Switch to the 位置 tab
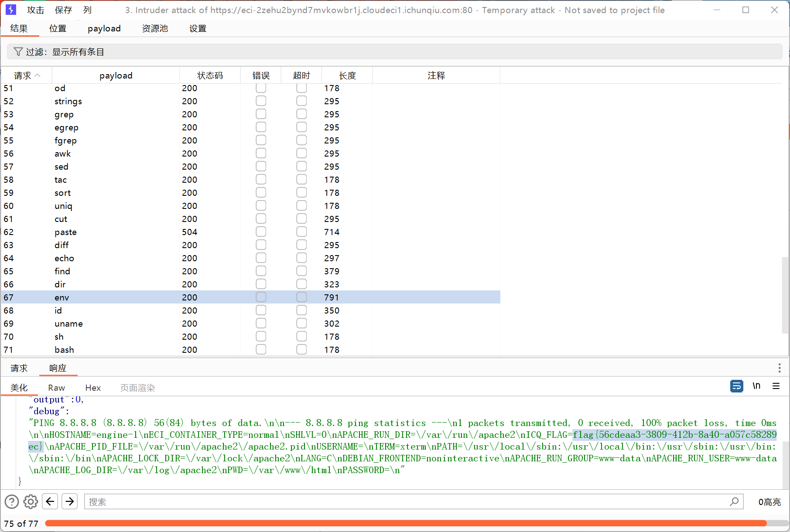The image size is (790, 532). tap(58, 28)
